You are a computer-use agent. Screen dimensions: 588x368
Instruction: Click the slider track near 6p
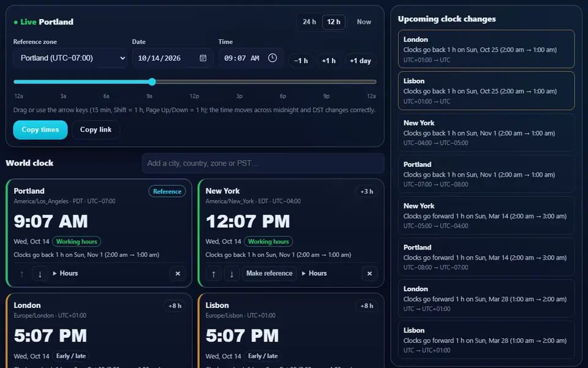point(283,82)
